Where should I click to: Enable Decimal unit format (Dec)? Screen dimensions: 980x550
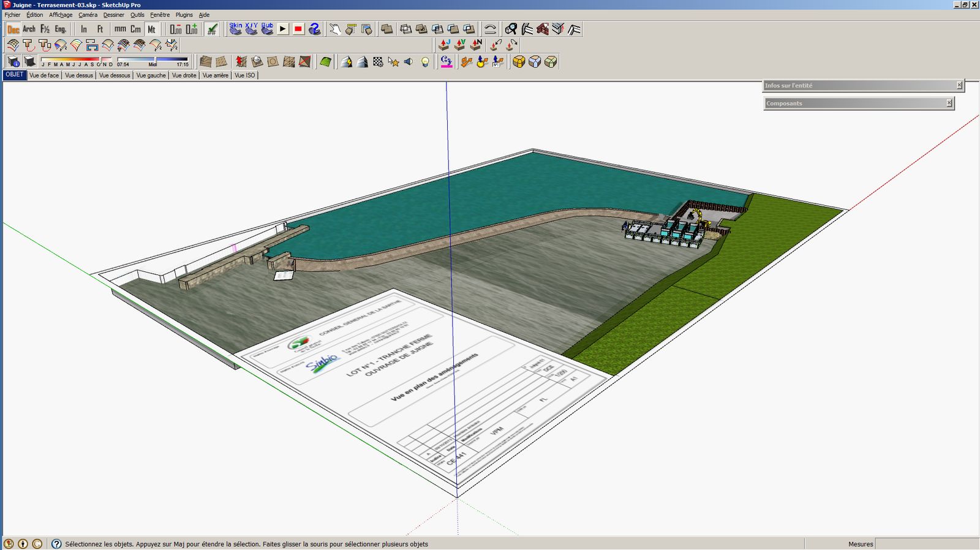tap(13, 29)
